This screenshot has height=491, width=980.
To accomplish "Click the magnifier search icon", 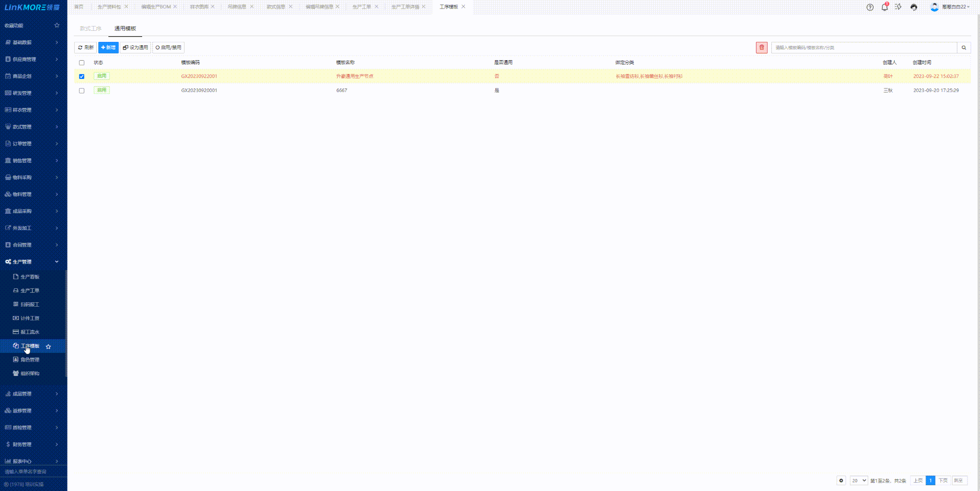I will click(964, 48).
